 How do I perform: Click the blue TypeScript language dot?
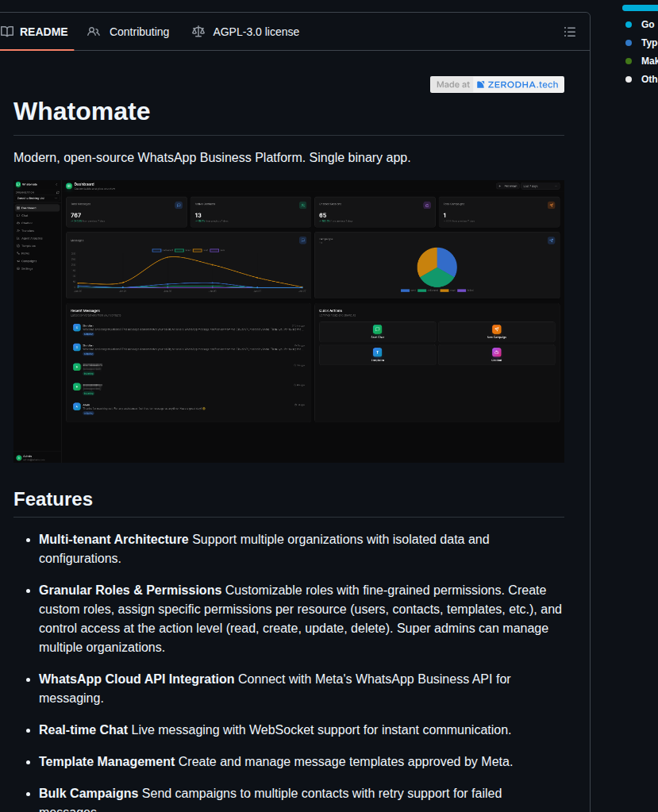click(x=629, y=43)
